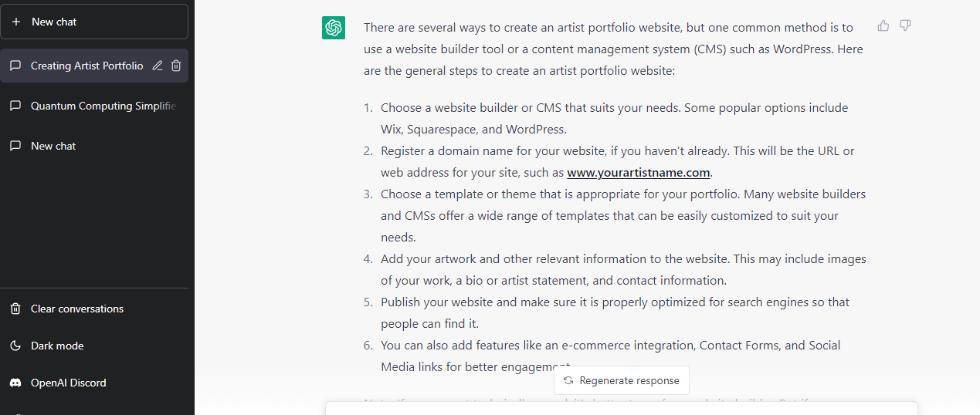This screenshot has height=415, width=980.
Task: Click the thumbs down icon on the response
Action: [905, 26]
